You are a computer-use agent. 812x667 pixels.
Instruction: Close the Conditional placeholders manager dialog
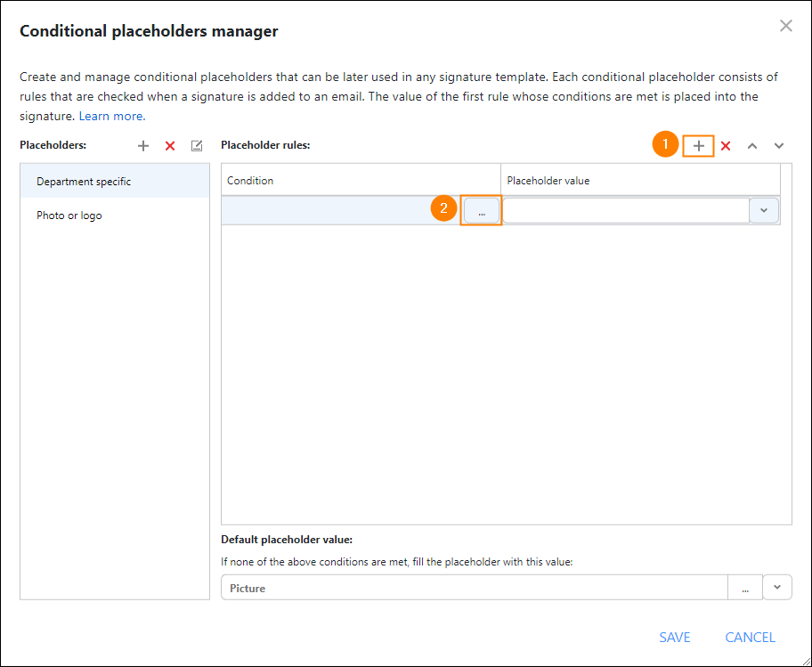pos(786,26)
